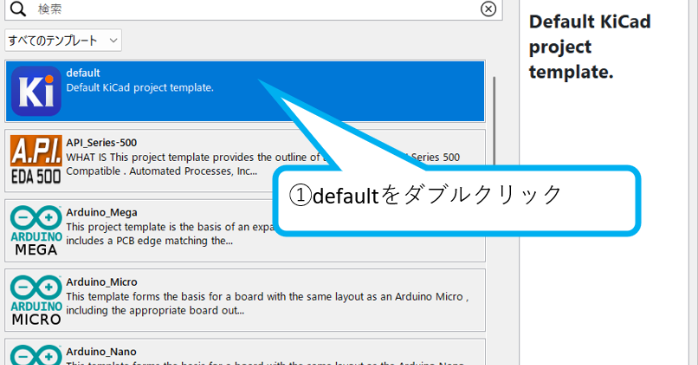Click the Arduino_Nano logo icon
This screenshot has width=698, height=365.
[x=36, y=355]
